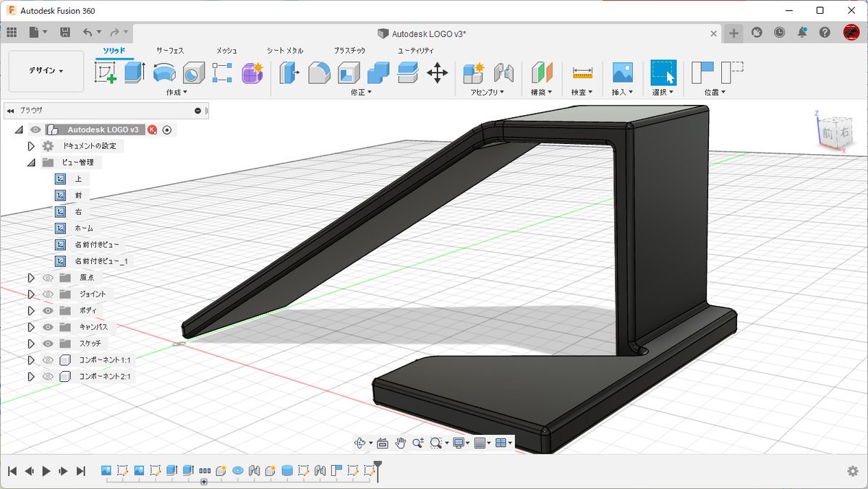The image size is (868, 489).
Task: Select the Hole tool
Action: click(193, 72)
